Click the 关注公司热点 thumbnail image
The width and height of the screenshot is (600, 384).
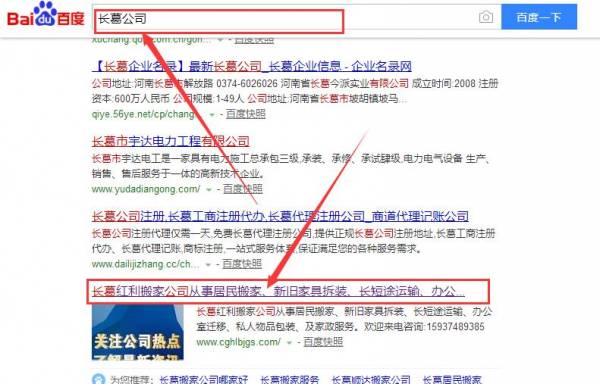(138, 332)
